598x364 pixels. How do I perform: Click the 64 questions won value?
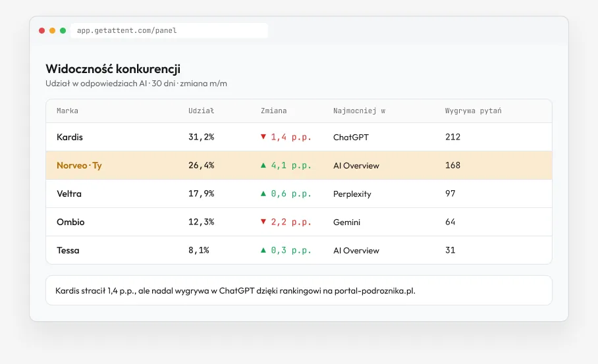tap(450, 222)
